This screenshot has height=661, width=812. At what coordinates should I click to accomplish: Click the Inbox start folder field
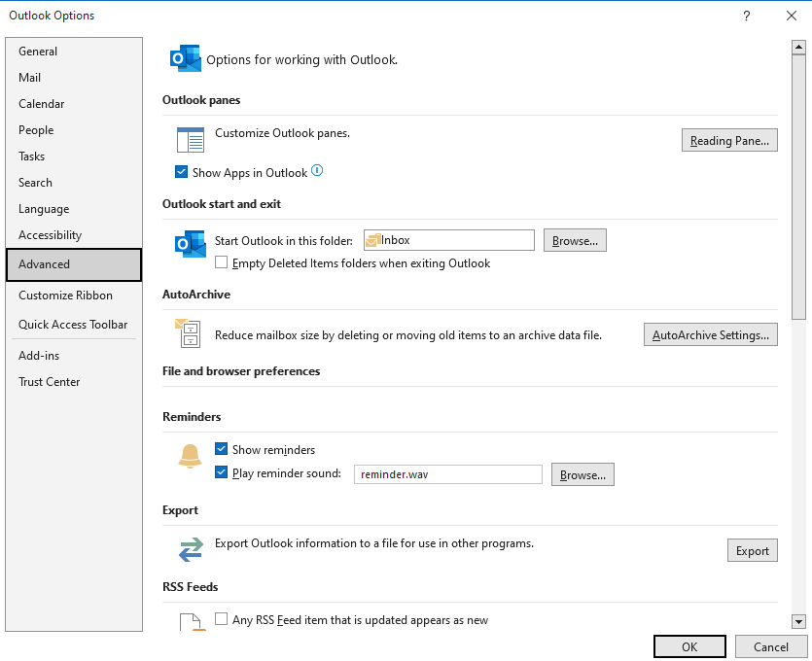[449, 240]
